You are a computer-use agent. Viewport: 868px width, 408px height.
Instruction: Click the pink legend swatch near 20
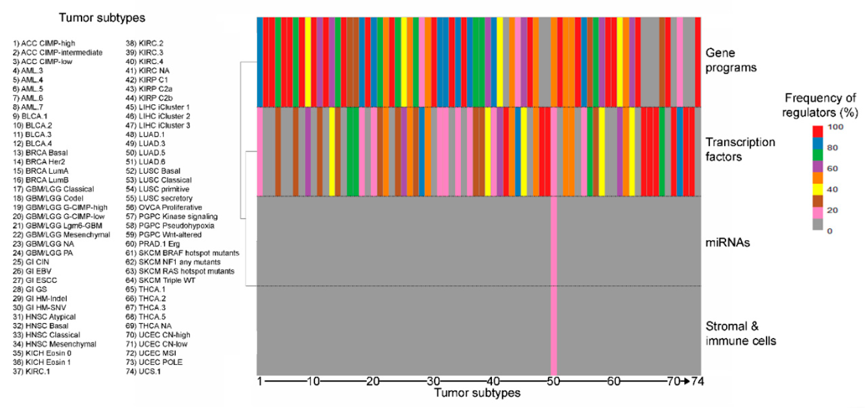point(817,213)
